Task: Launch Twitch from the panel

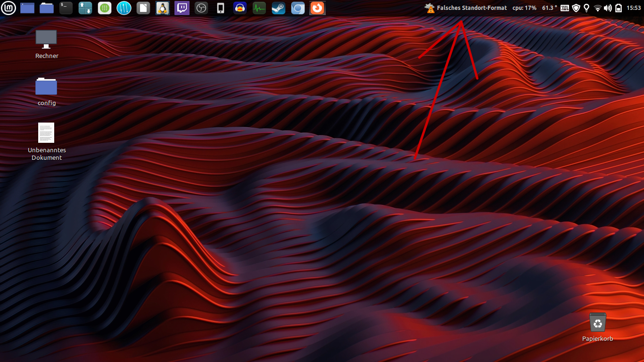Action: (182, 8)
